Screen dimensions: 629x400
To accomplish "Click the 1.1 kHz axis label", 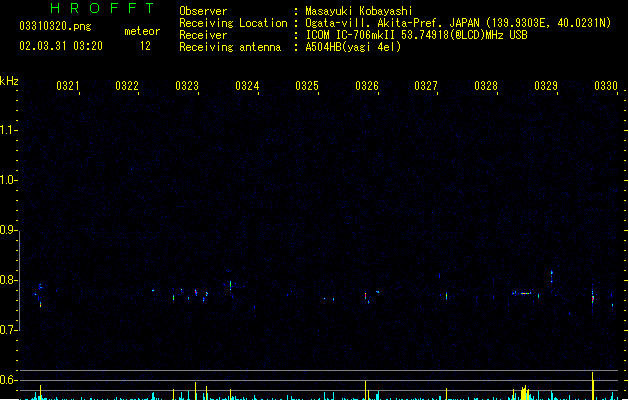I will click(x=7, y=130).
